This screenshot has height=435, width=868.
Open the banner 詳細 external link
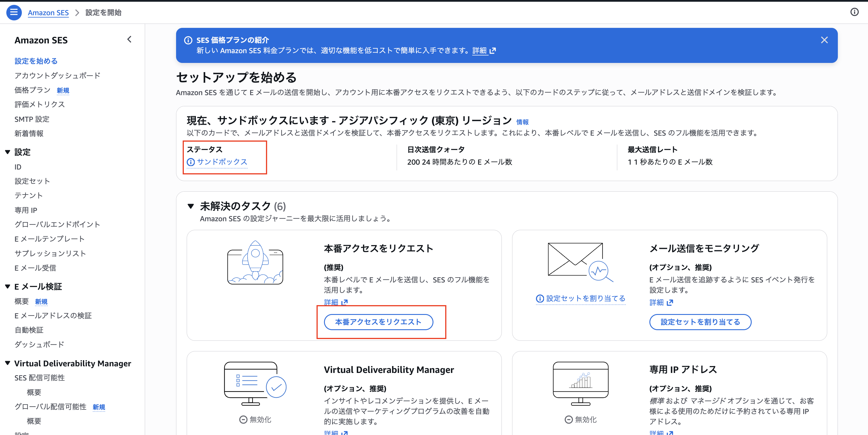point(484,51)
